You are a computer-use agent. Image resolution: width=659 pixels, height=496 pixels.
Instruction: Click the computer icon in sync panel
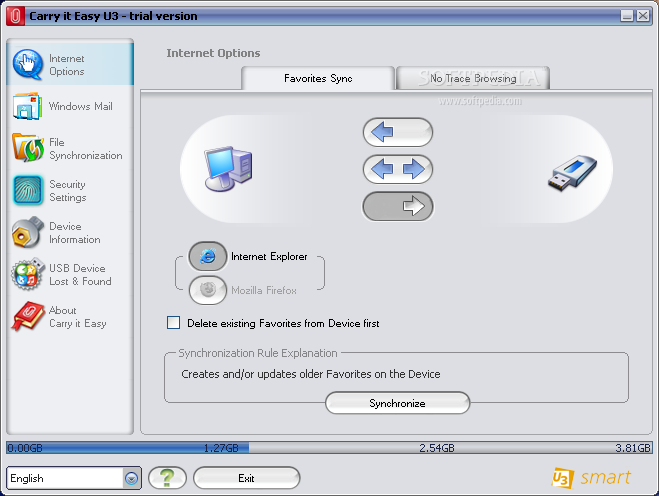point(228,169)
